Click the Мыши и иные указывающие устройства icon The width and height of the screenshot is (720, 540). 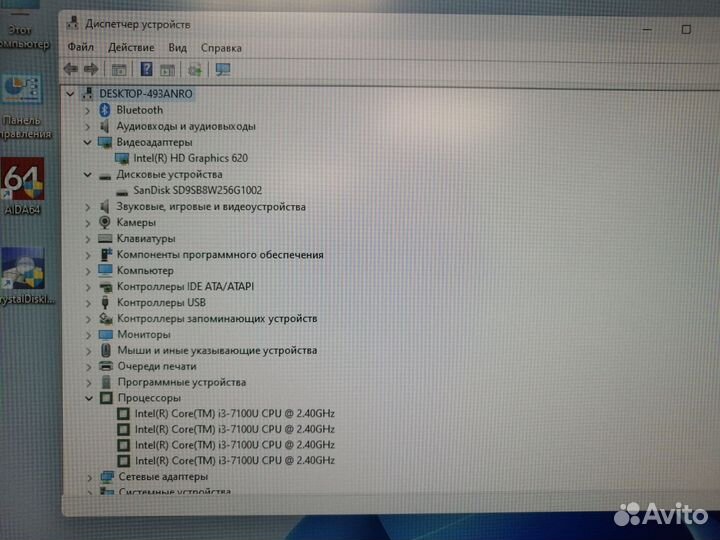[x=106, y=350]
